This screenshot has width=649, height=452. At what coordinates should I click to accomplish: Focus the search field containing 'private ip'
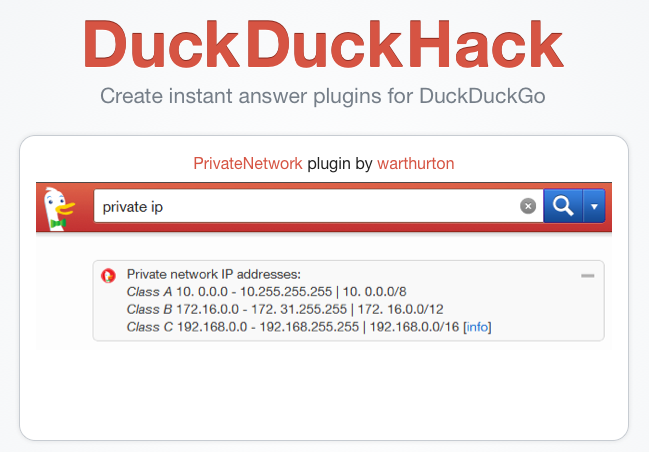click(x=306, y=206)
